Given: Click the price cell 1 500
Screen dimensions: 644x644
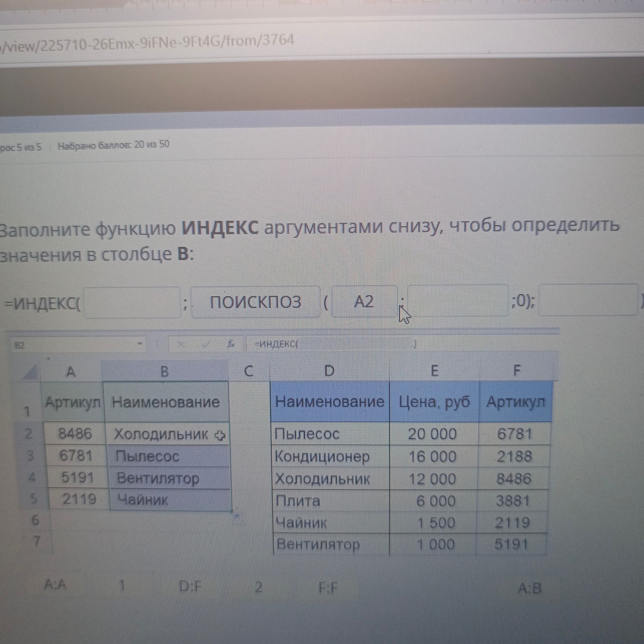Looking at the screenshot, I should click(x=432, y=523).
